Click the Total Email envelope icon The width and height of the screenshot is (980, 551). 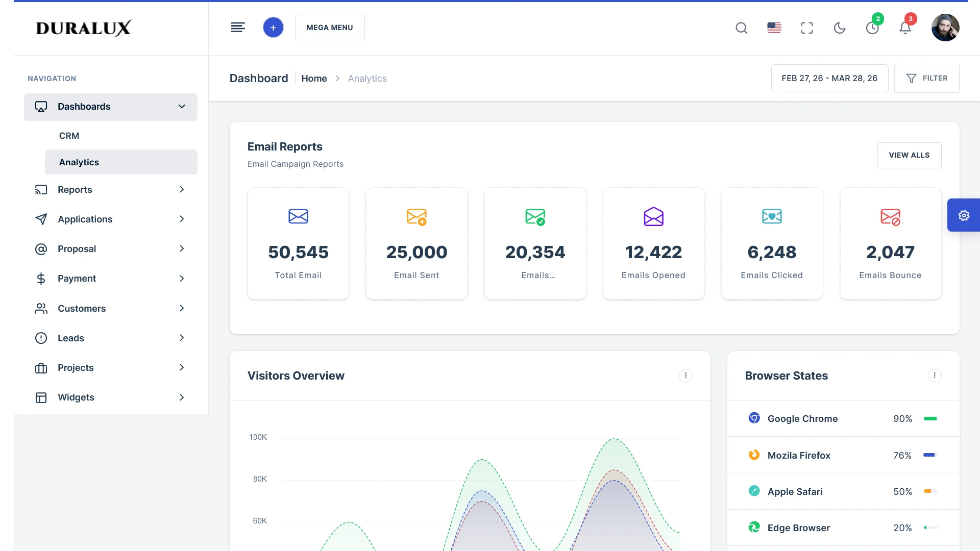coord(298,216)
